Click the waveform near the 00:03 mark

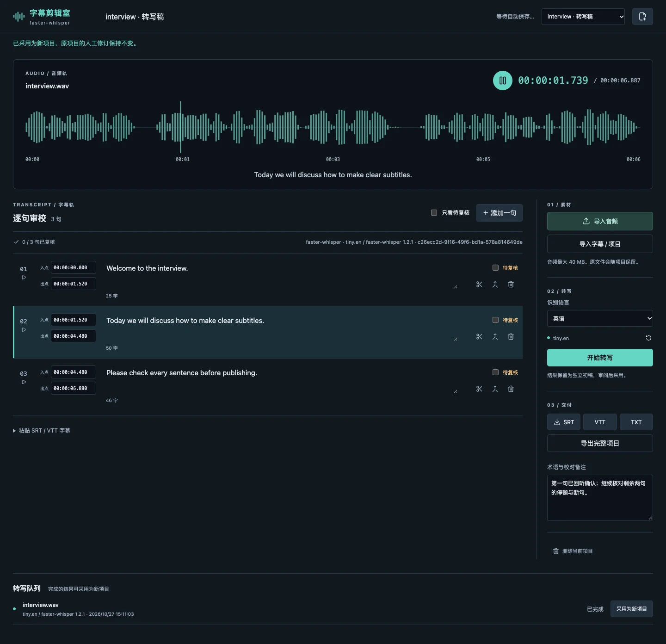tap(333, 127)
